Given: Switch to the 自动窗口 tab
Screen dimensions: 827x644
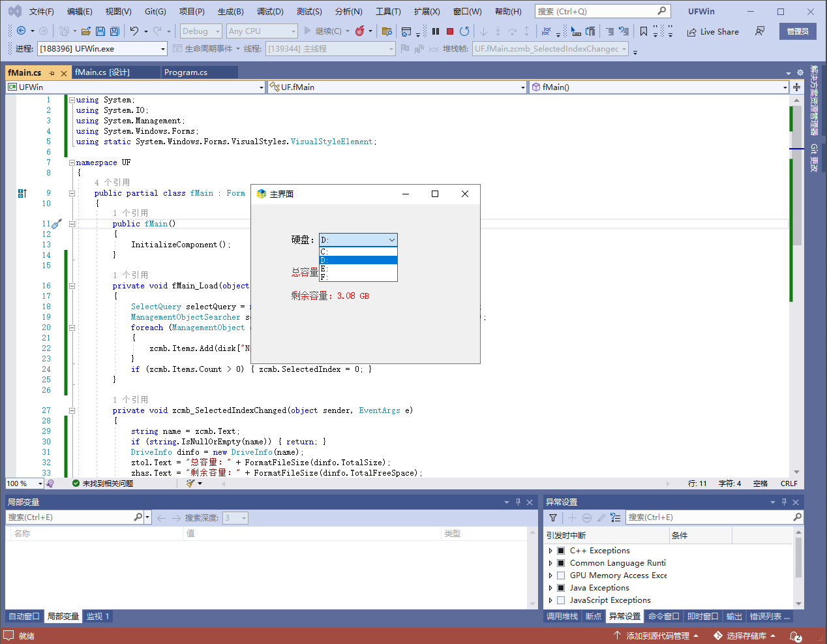Looking at the screenshot, I should [24, 616].
